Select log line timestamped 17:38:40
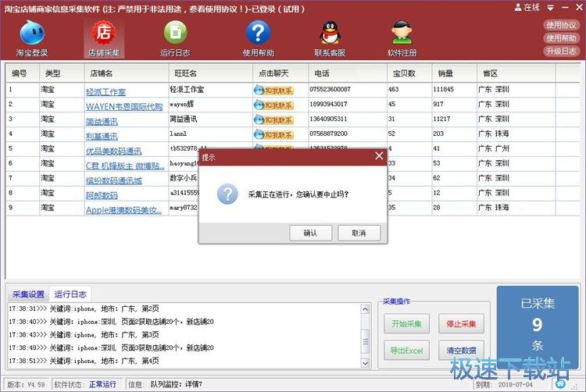The width and height of the screenshot is (586, 392). click(x=112, y=322)
